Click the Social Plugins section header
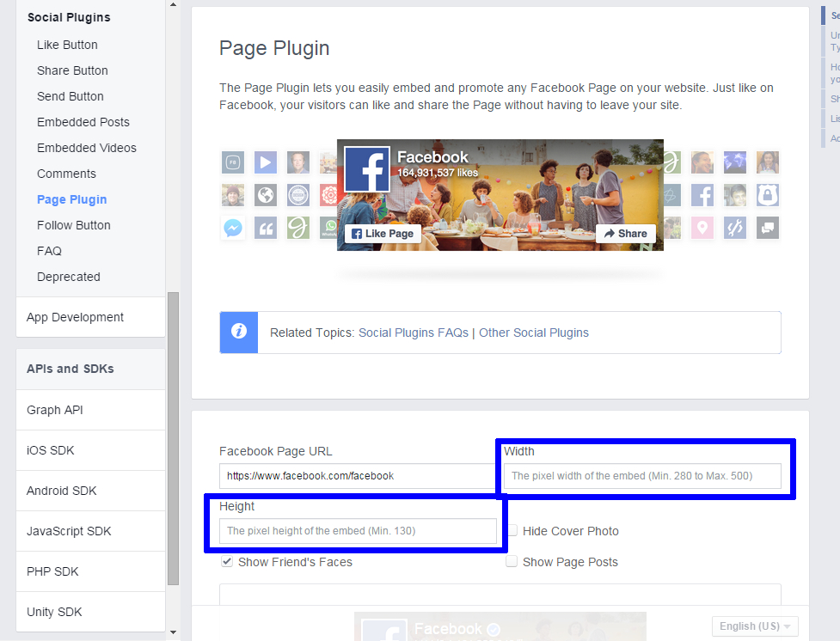 coord(69,18)
